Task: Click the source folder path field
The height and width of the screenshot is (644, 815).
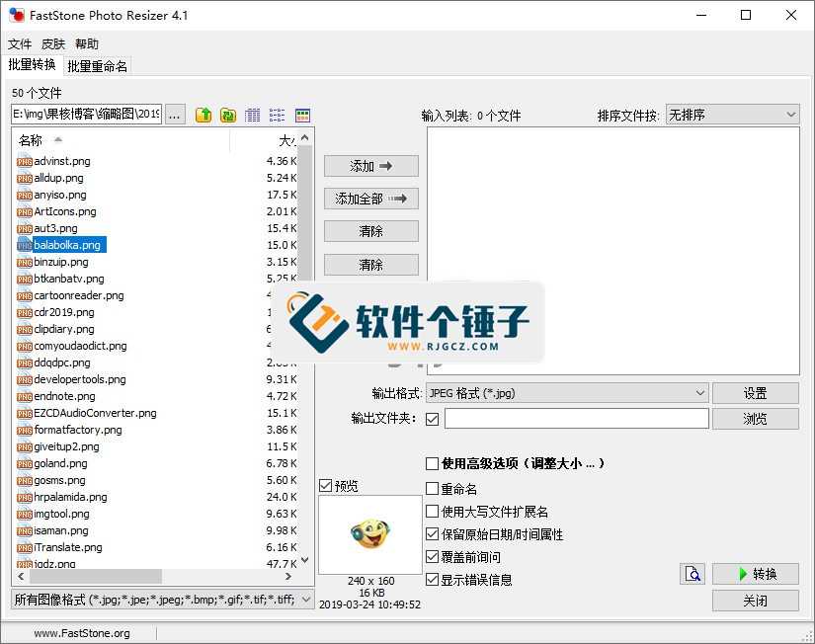Action: point(86,115)
